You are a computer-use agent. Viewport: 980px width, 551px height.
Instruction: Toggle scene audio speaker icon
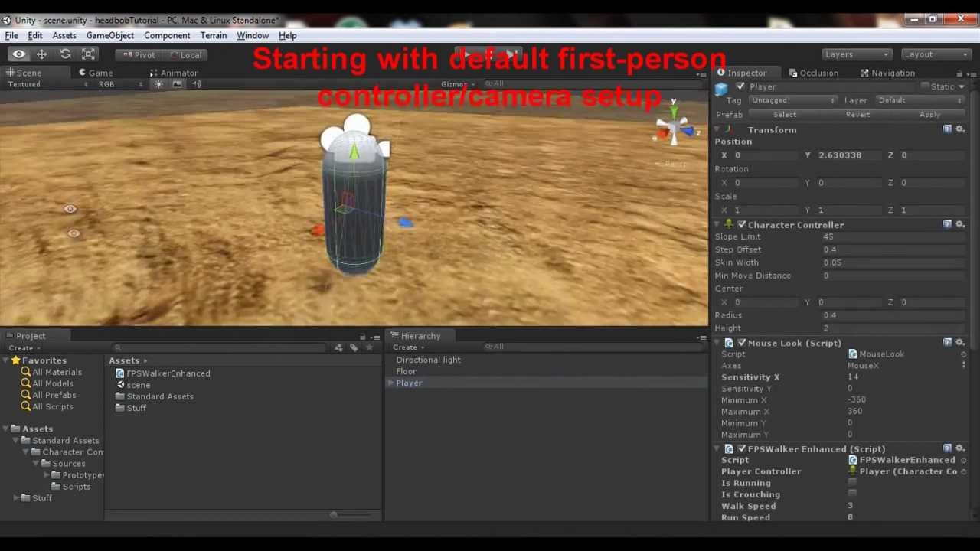coord(196,84)
